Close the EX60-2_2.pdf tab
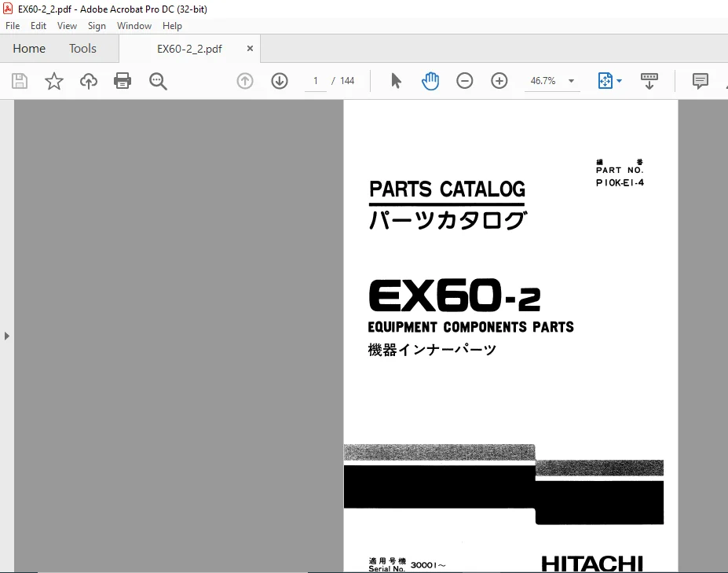This screenshot has width=728, height=573. coord(250,48)
